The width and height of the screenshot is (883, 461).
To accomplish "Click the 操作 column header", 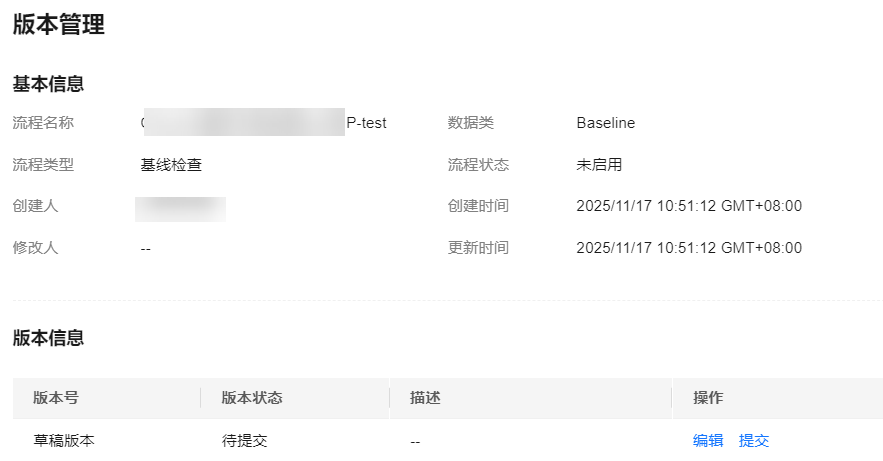I will coord(708,398).
